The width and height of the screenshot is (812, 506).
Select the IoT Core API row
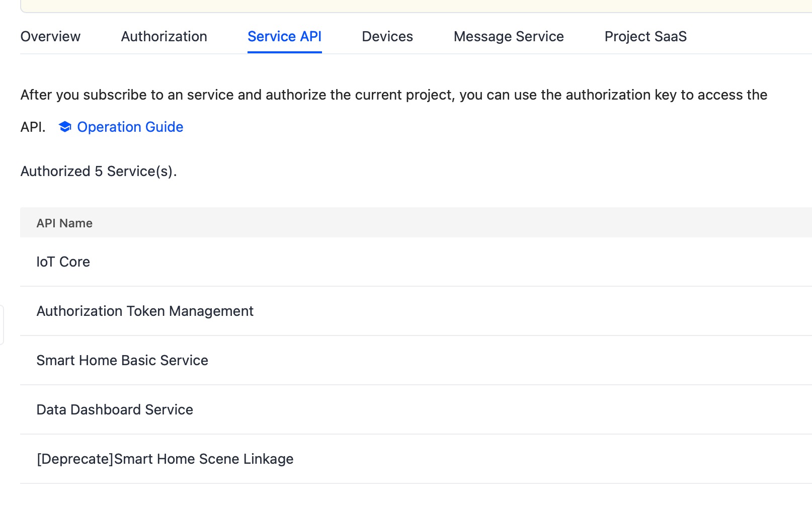63,262
